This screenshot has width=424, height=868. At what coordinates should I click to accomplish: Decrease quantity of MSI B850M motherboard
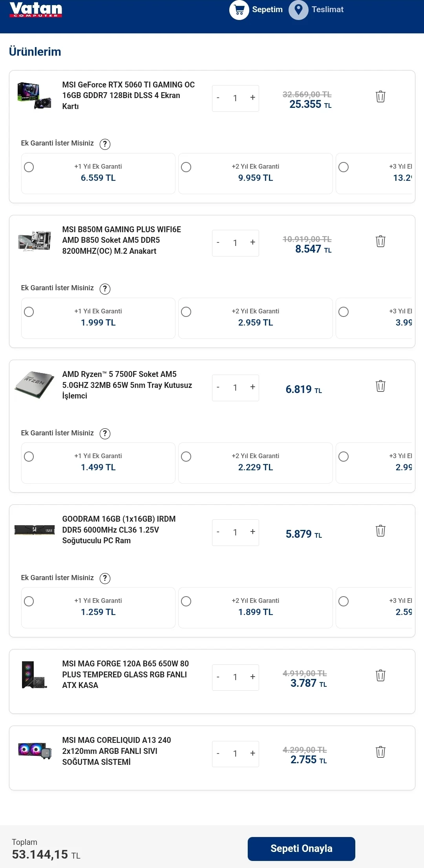pos(218,243)
